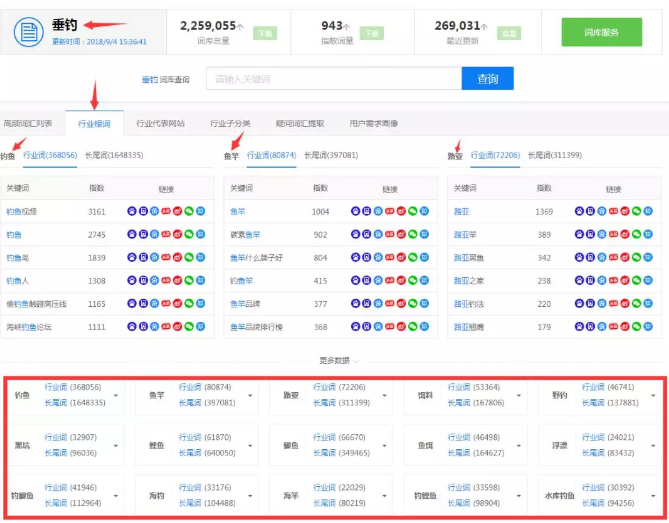The image size is (669, 523).
Task: Open the dropdown arrow on the 饵料 card
Action: 520,395
